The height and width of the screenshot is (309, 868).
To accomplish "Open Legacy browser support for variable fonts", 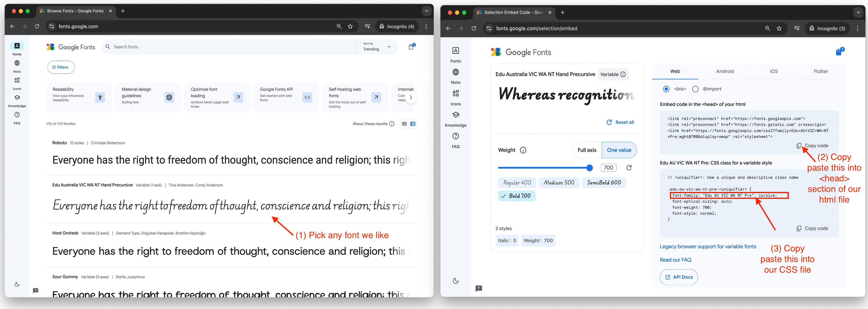I will 707,247.
